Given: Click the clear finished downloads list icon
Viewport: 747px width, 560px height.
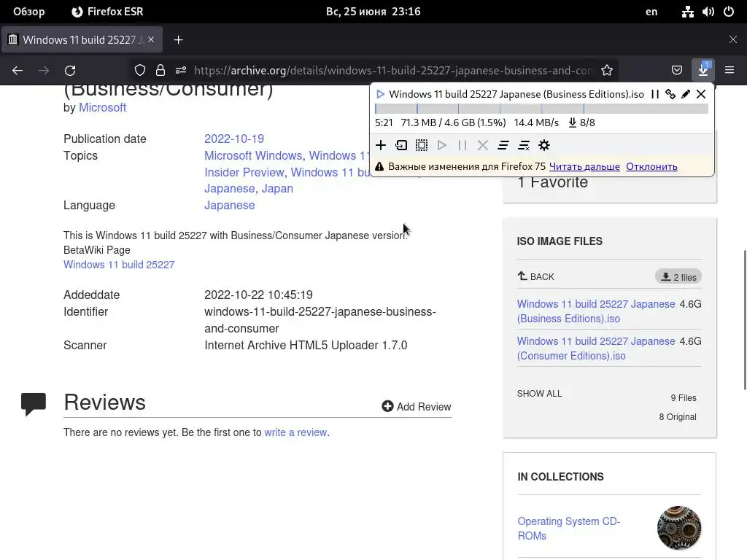Looking at the screenshot, I should [524, 145].
